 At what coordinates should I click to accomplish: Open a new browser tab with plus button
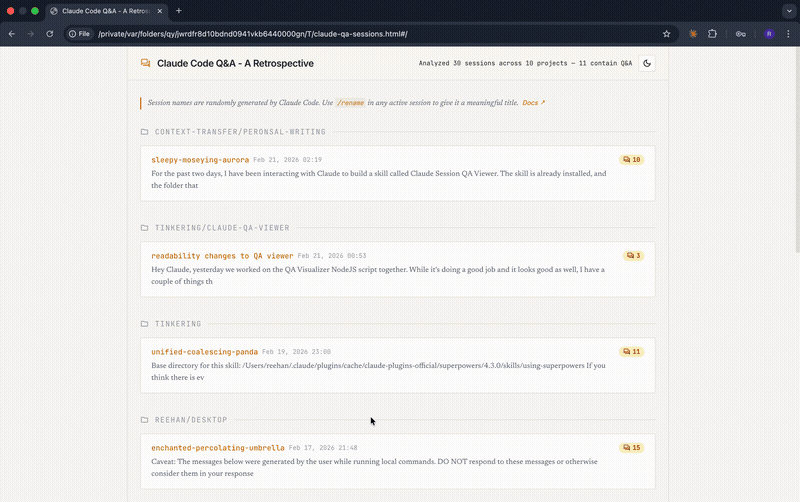pos(179,10)
